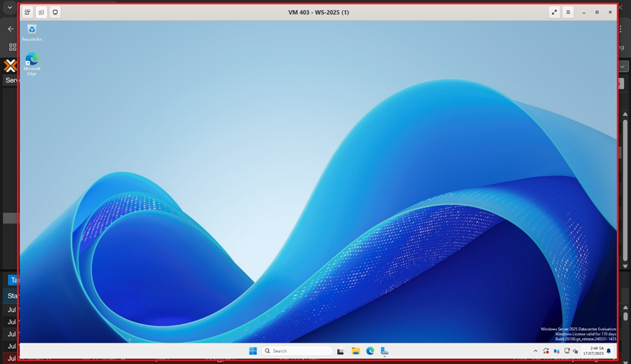Click the monitor display icon in viewer toolbar
The image size is (631, 364).
(55, 12)
